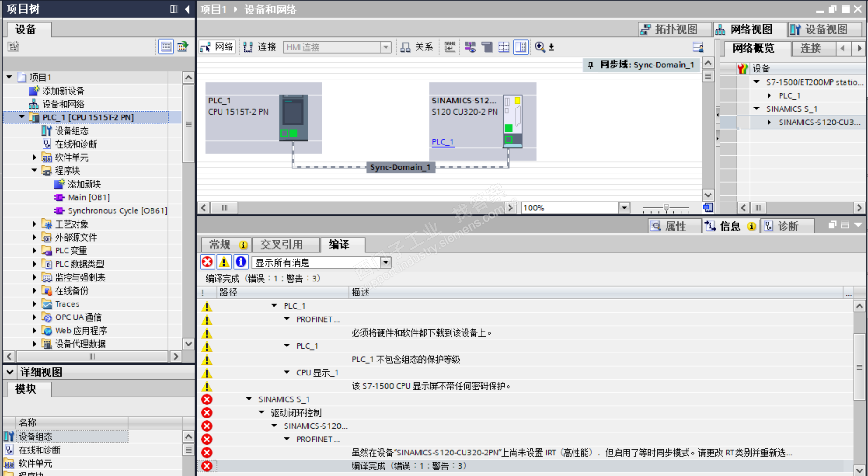Collapse the CPU 显示_1 compile row
868x476 pixels.
tap(287, 373)
